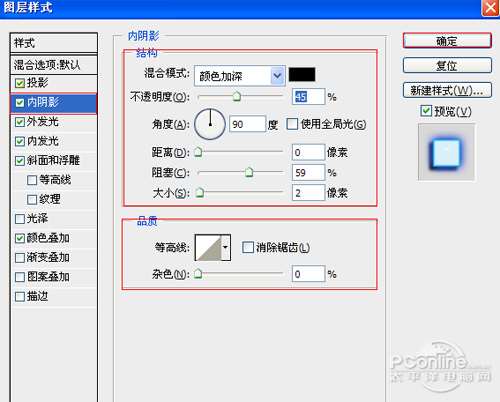Expand the 等高线 contour picker arrow
The height and width of the screenshot is (402, 500).
click(x=226, y=247)
